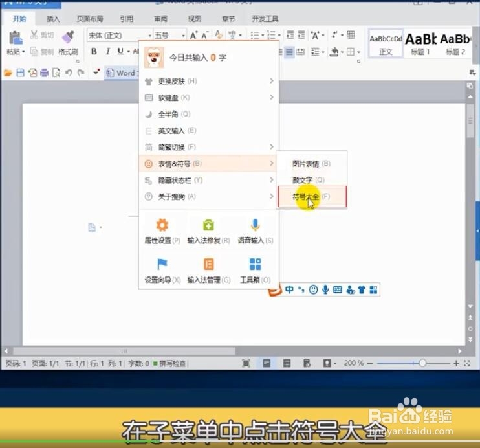Switch to the 审阅 ribbon tab

160,19
